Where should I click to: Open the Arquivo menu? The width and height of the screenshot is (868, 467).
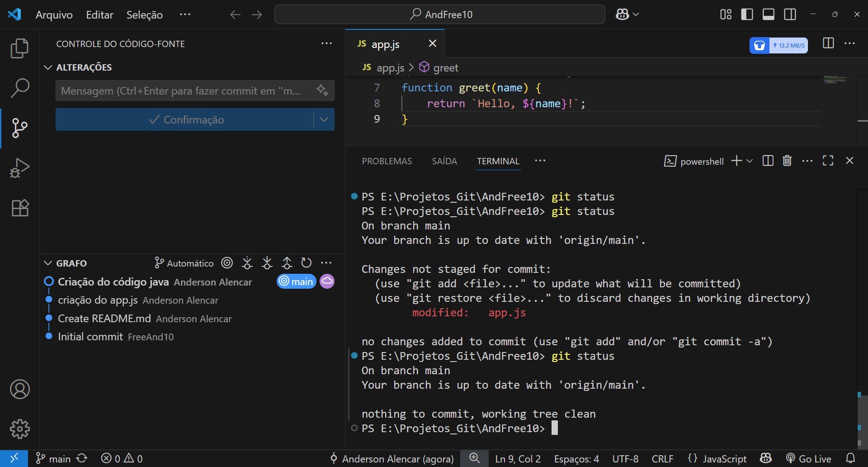coord(54,14)
